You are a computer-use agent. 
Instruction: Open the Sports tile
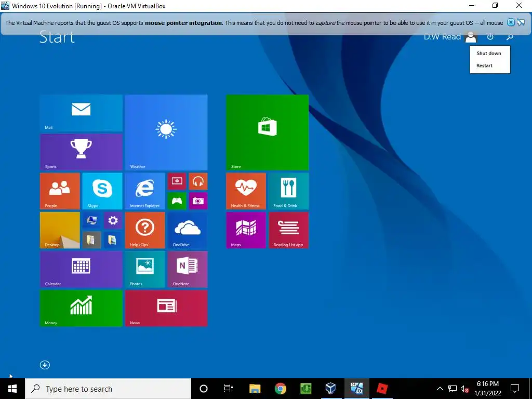click(x=81, y=152)
